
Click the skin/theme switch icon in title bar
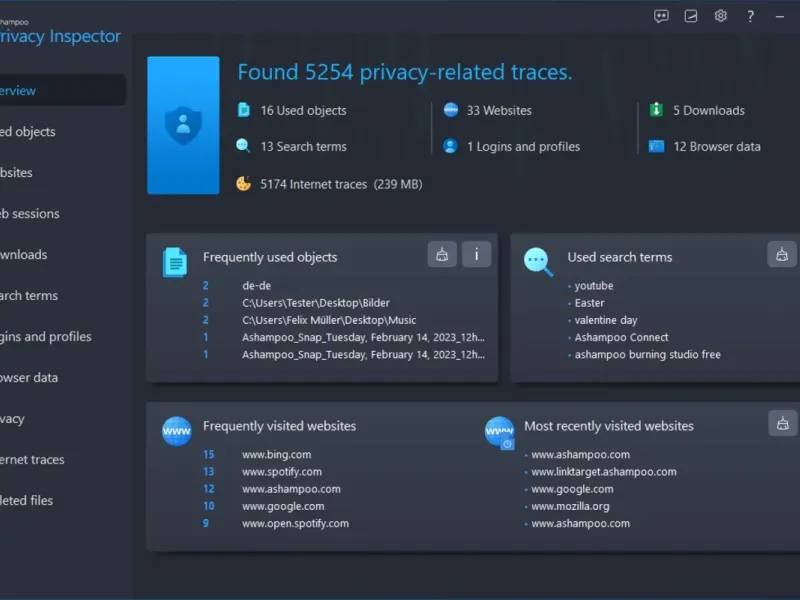coord(691,16)
